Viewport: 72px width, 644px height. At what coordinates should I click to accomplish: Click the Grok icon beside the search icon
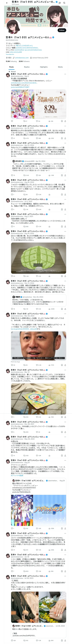pos(60,3)
